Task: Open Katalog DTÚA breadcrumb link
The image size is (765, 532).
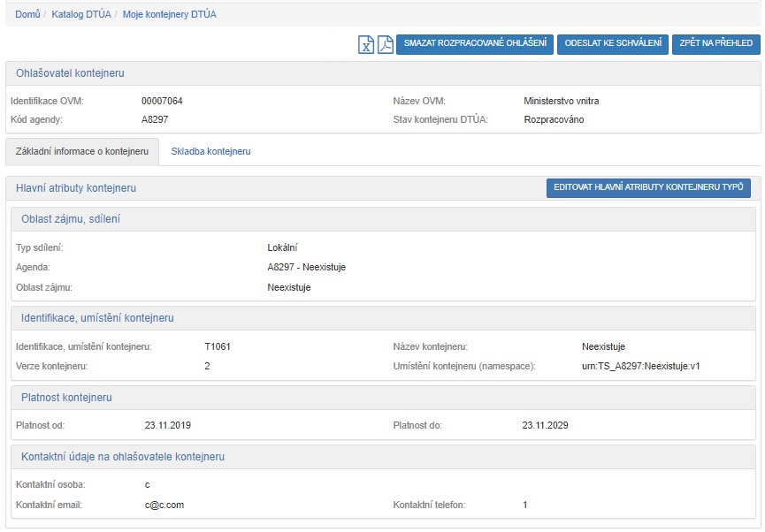Action: (81, 14)
